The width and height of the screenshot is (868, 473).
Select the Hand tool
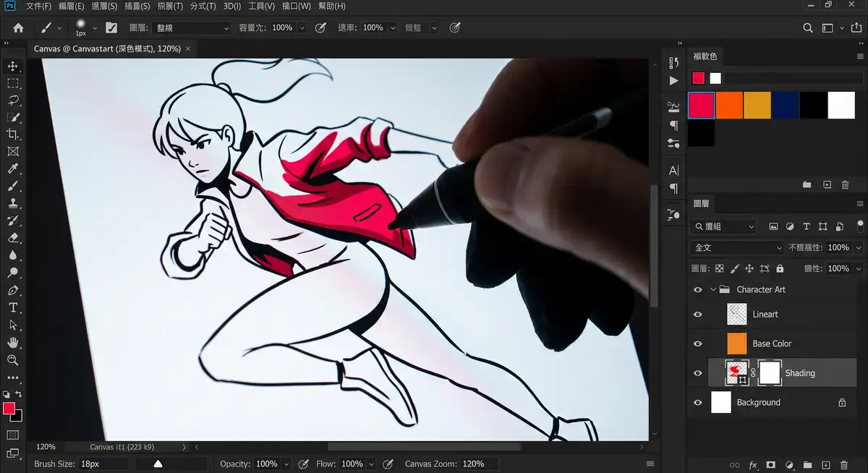(13, 343)
